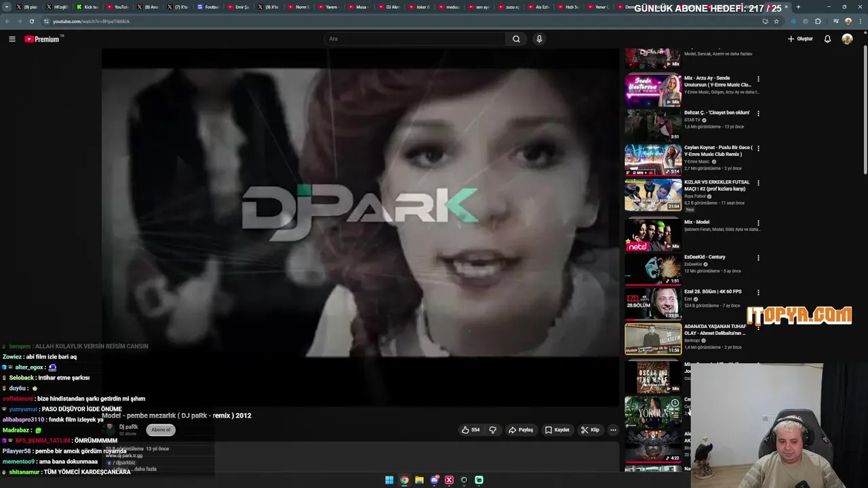Screen dimensions: 868x488
Task: Open the notifications bell
Action: tap(827, 39)
